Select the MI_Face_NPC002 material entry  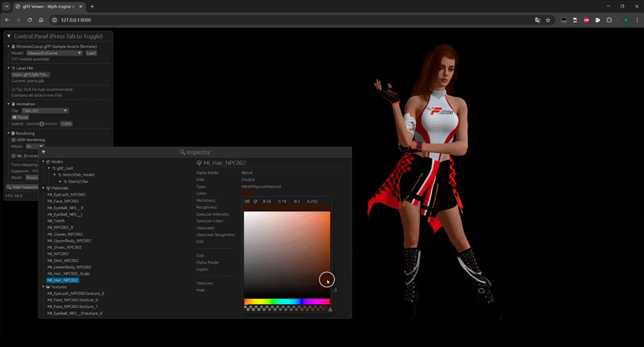point(62,201)
